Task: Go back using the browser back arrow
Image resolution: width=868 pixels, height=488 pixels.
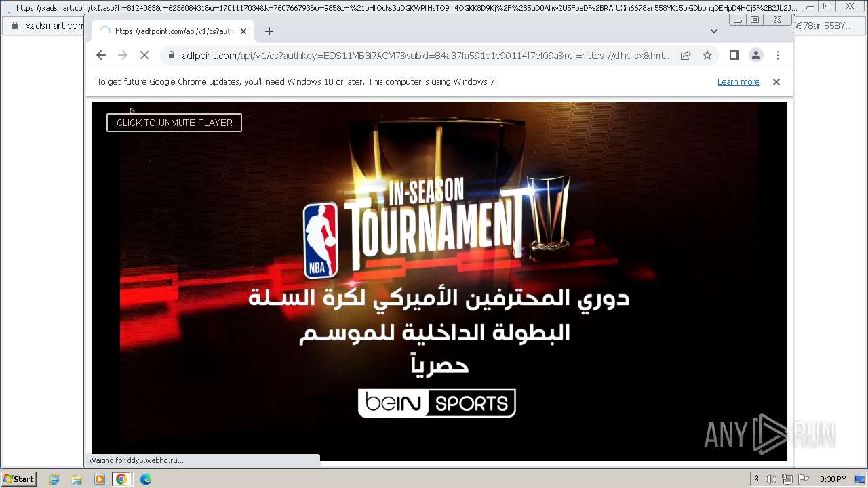Action: [101, 55]
